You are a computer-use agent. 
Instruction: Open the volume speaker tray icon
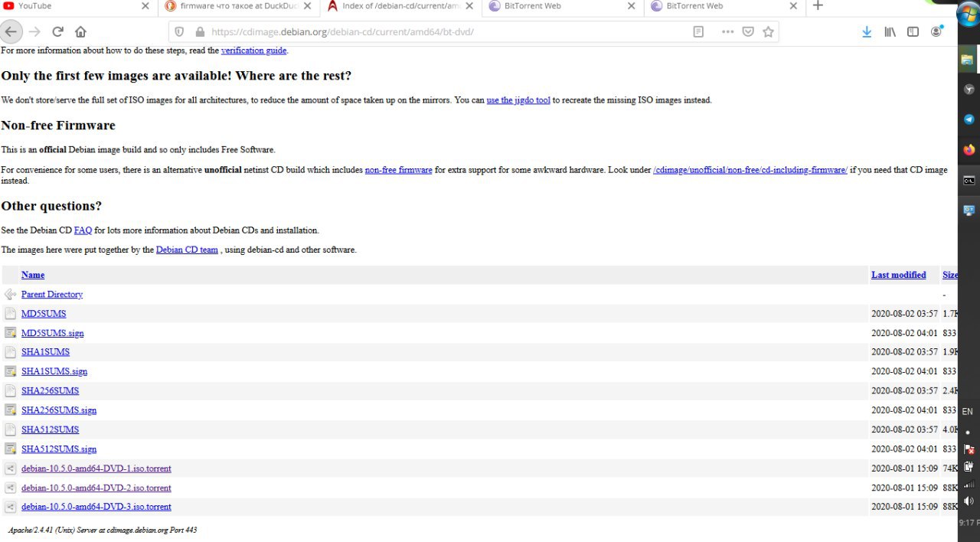pos(969,501)
